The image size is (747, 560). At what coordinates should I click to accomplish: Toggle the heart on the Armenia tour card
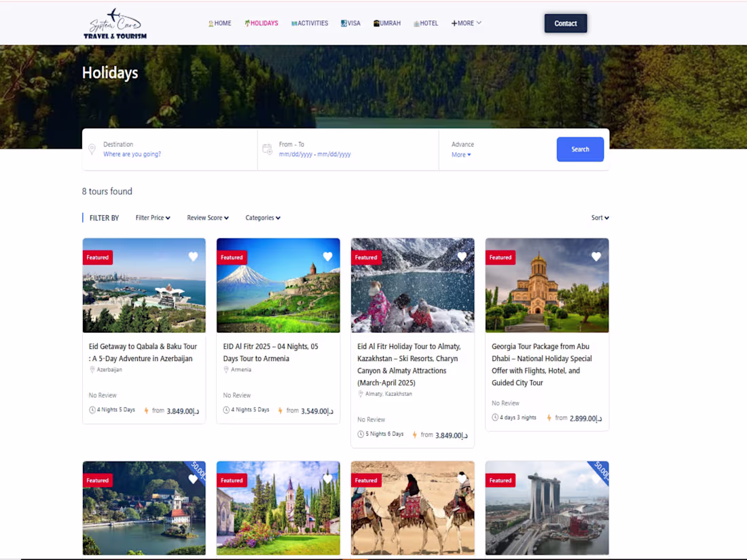327,257
